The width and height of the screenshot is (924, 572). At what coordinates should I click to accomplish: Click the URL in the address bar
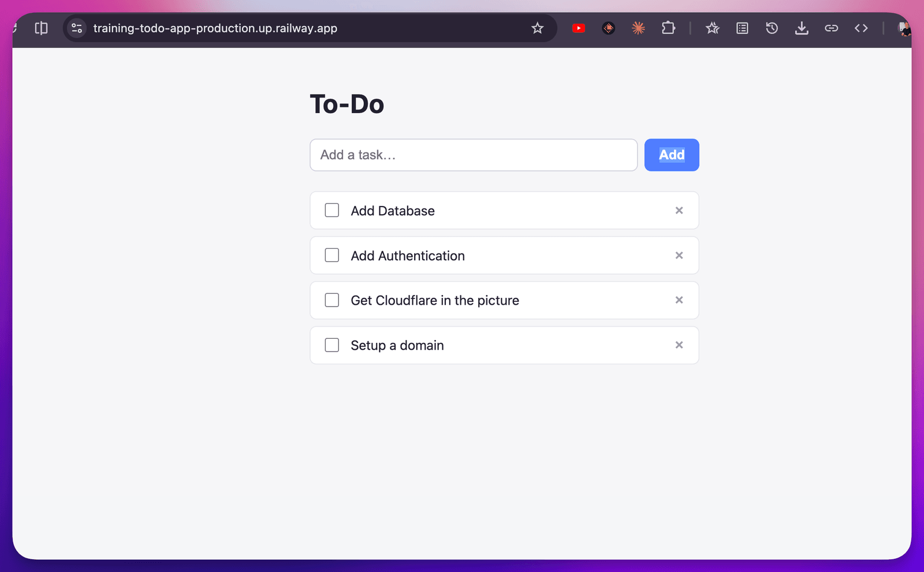pos(215,28)
